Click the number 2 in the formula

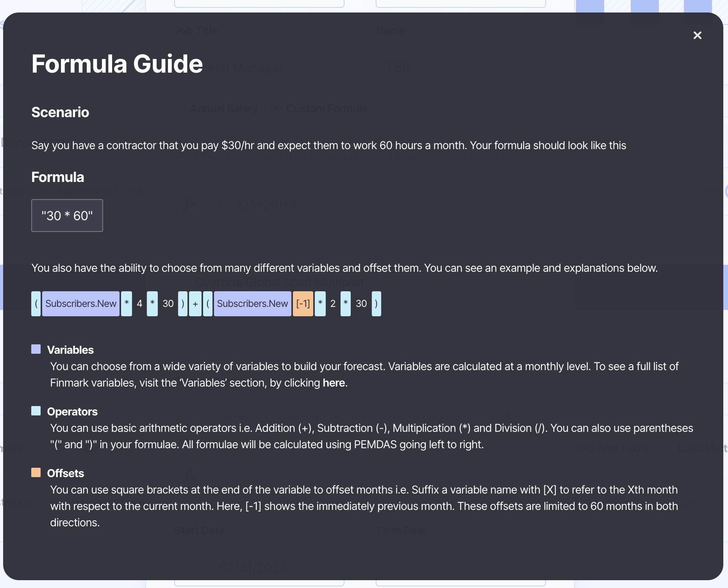point(333,304)
